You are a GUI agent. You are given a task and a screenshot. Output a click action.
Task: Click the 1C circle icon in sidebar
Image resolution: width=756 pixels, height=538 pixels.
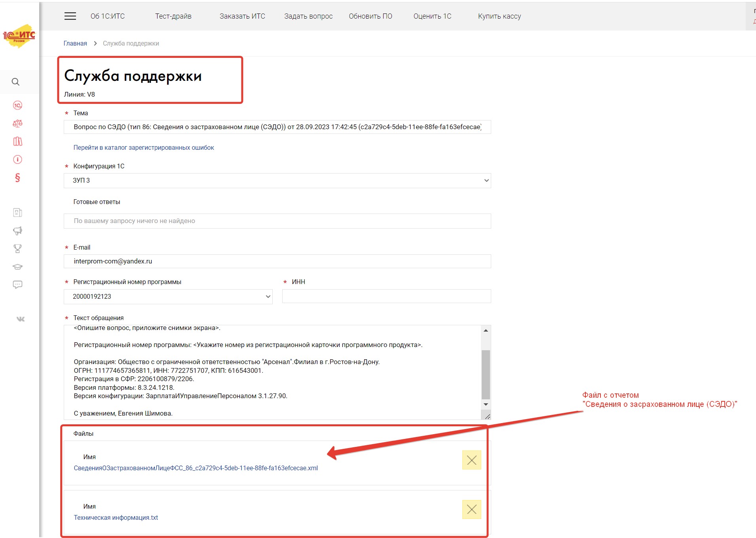pos(17,105)
